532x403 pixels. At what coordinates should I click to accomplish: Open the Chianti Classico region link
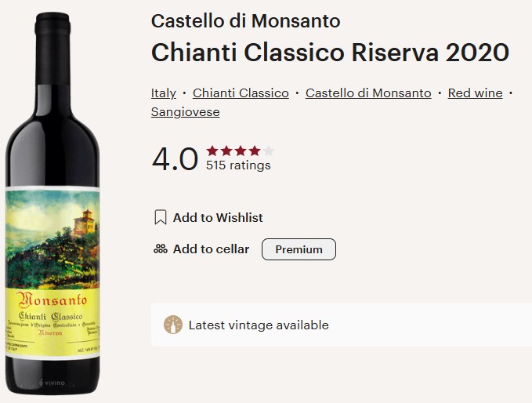coord(241,93)
